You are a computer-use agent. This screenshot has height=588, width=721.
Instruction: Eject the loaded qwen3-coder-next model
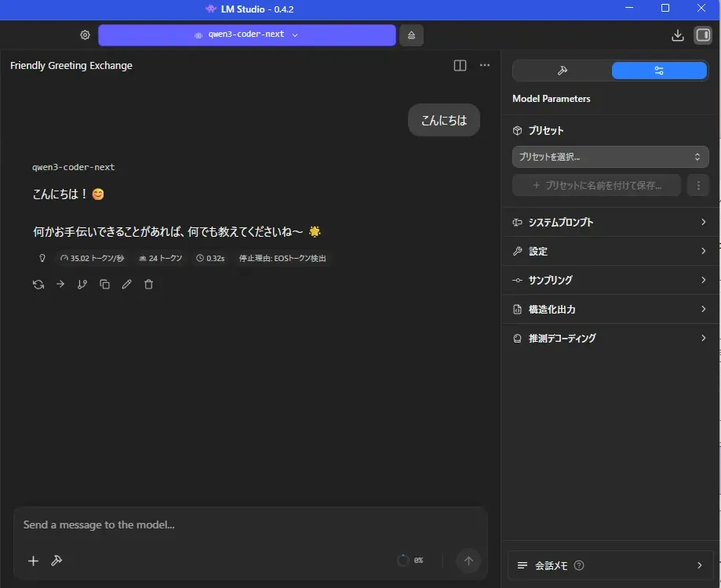(412, 35)
